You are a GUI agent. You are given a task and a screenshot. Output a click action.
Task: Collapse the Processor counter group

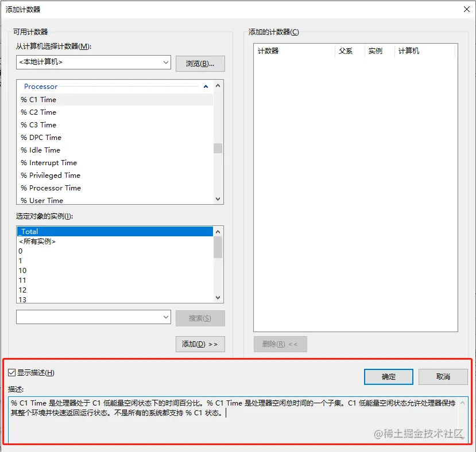coord(206,86)
